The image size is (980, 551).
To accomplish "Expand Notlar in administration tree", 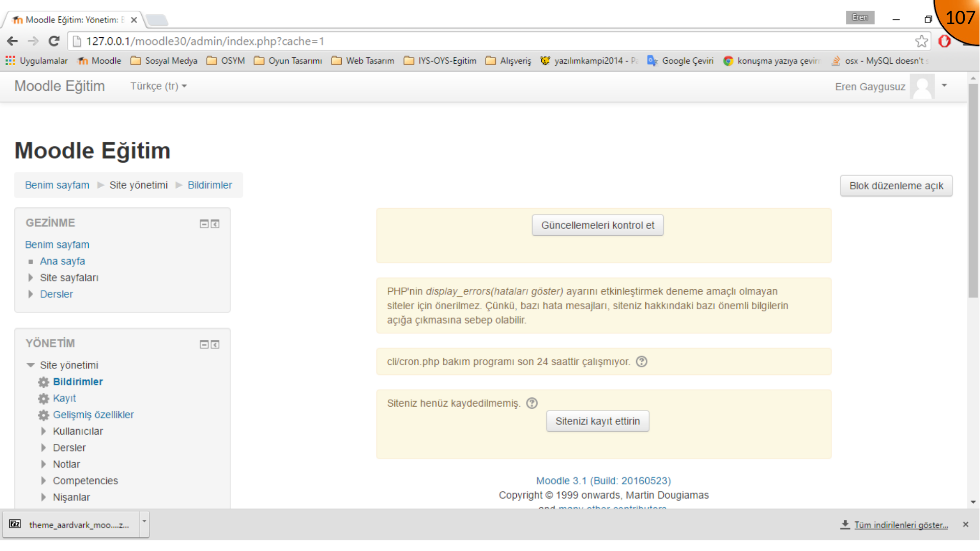I will [x=43, y=464].
